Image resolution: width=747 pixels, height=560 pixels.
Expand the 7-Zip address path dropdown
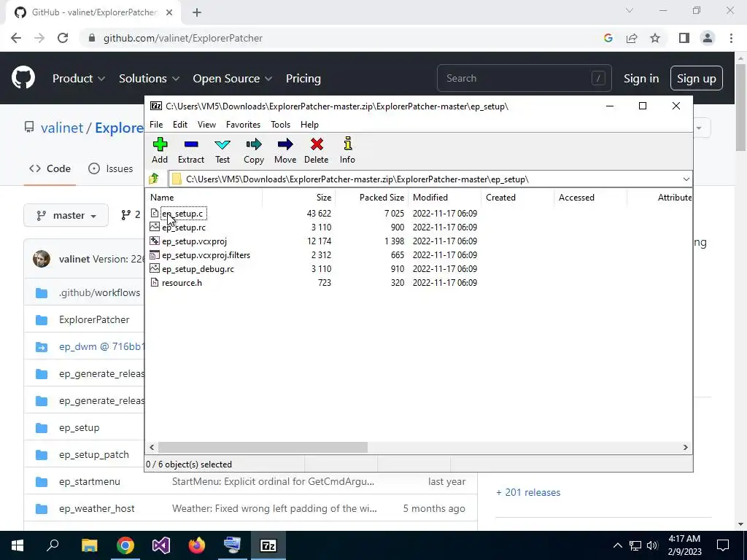[686, 179]
